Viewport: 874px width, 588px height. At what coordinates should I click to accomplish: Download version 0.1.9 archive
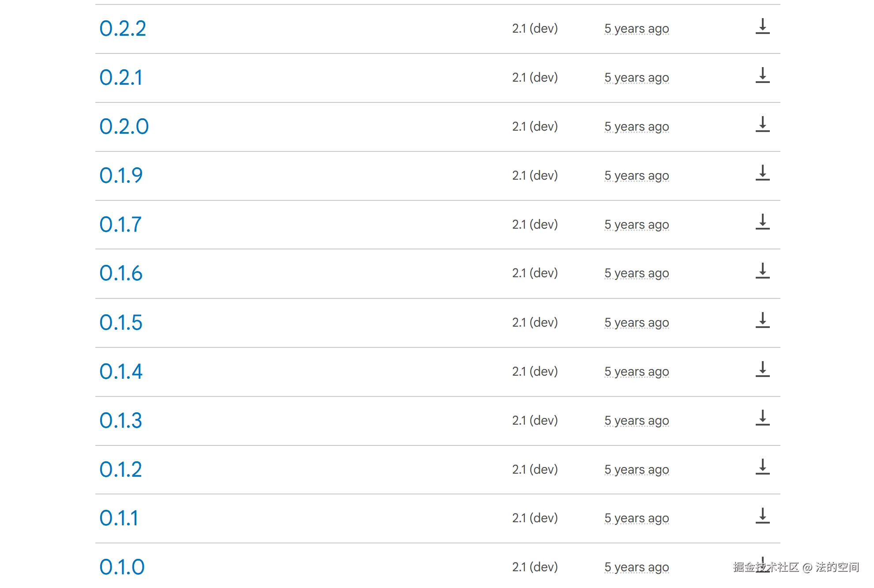pyautogui.click(x=762, y=173)
